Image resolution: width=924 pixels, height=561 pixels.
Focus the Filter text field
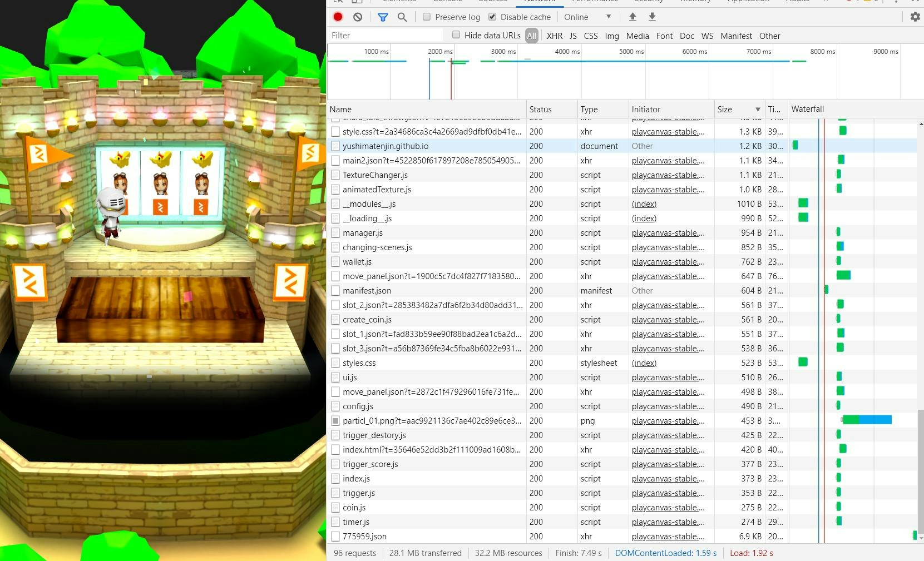385,35
